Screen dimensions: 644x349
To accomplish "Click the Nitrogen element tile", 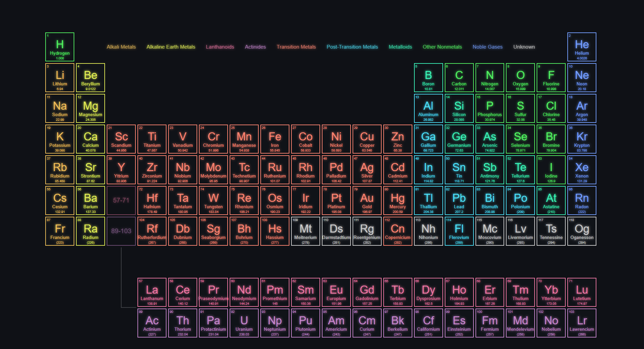I will point(490,78).
